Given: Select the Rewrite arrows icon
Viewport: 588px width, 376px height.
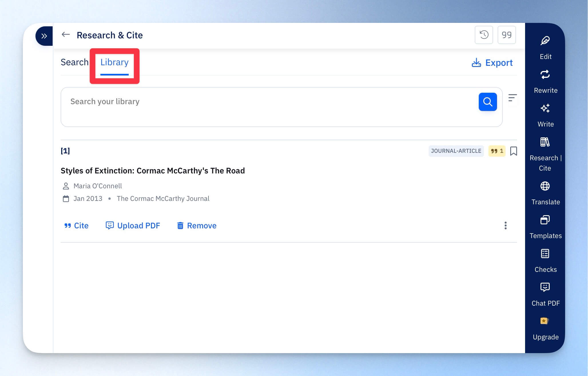Looking at the screenshot, I should 545,75.
